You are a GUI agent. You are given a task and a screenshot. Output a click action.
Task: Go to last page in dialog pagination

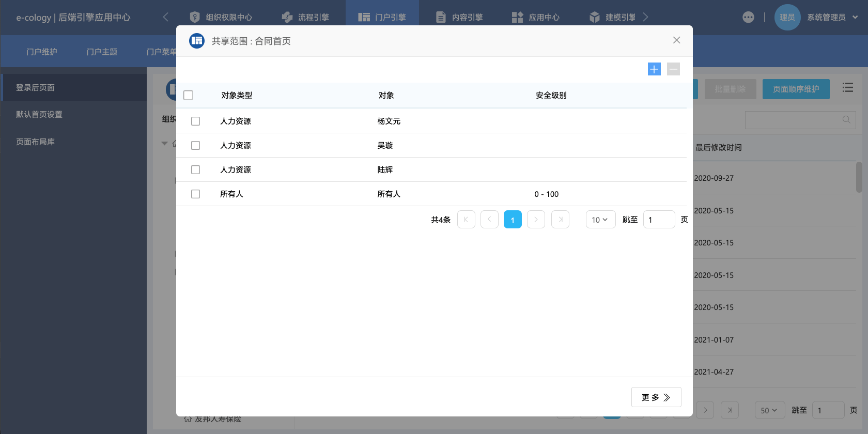point(560,220)
